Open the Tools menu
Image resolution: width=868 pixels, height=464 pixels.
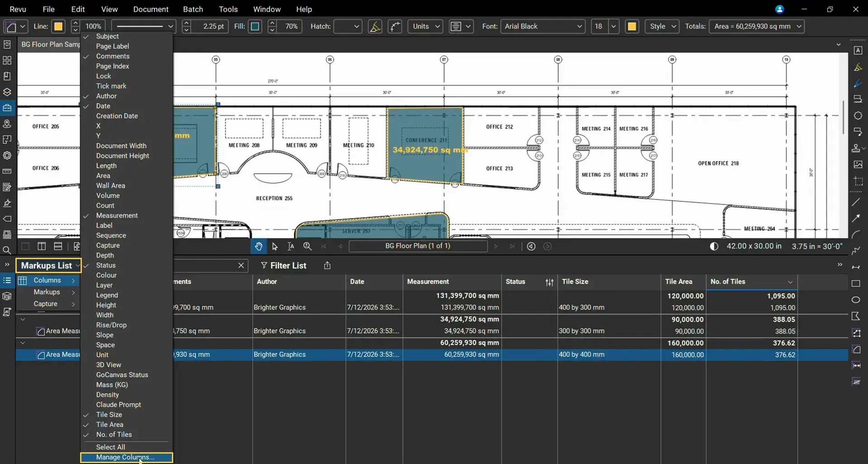(x=228, y=9)
